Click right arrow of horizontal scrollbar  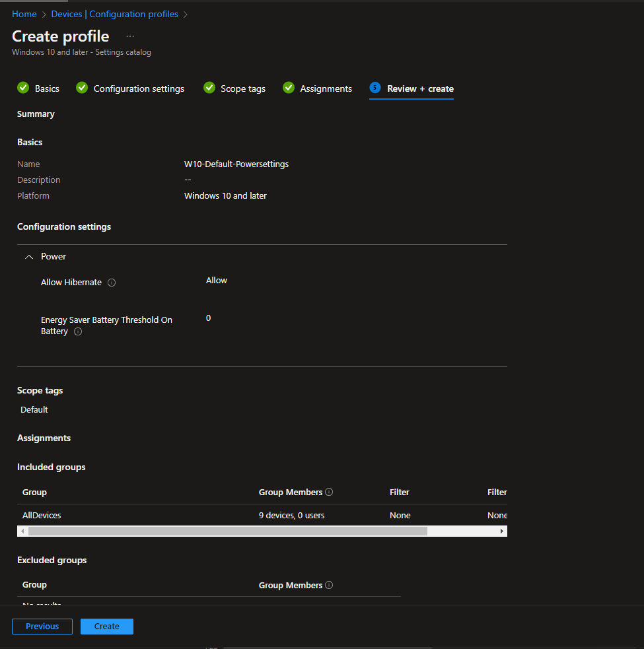(501, 531)
